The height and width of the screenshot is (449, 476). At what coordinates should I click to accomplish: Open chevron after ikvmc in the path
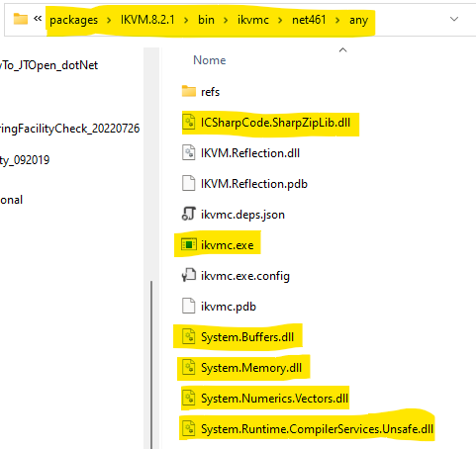coord(280,21)
